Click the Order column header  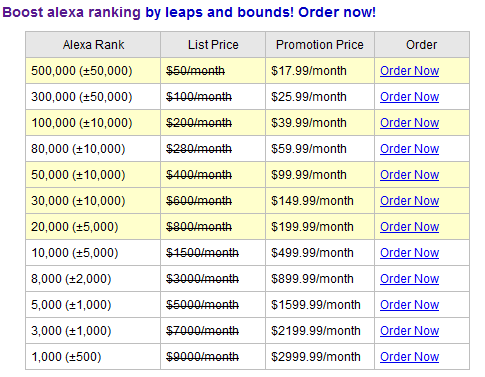[421, 45]
